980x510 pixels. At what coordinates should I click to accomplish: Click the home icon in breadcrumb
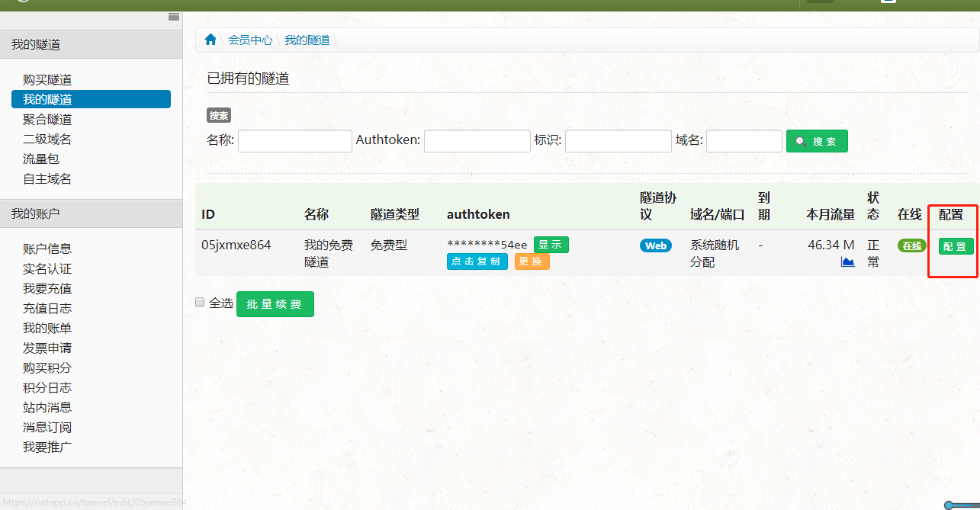tap(210, 40)
